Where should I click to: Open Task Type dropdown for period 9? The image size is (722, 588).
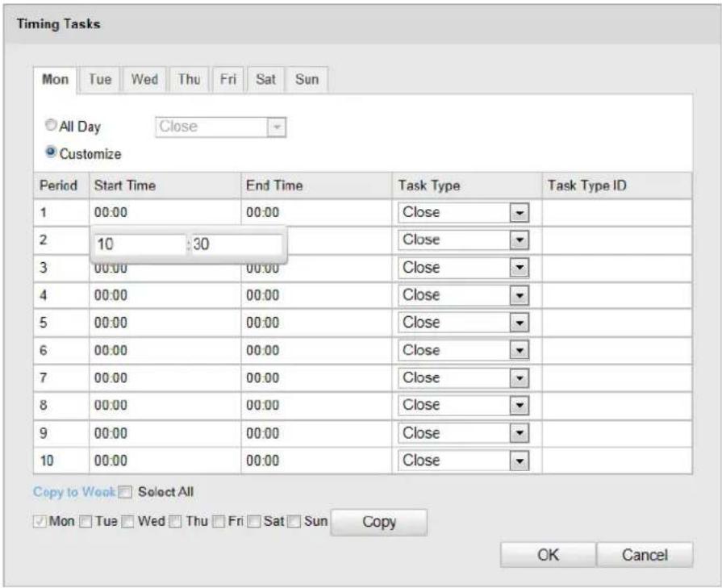[463, 433]
